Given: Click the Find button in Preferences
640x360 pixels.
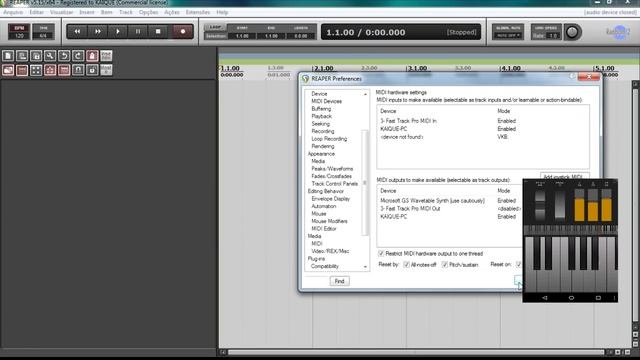Looking at the screenshot, I should (339, 281).
